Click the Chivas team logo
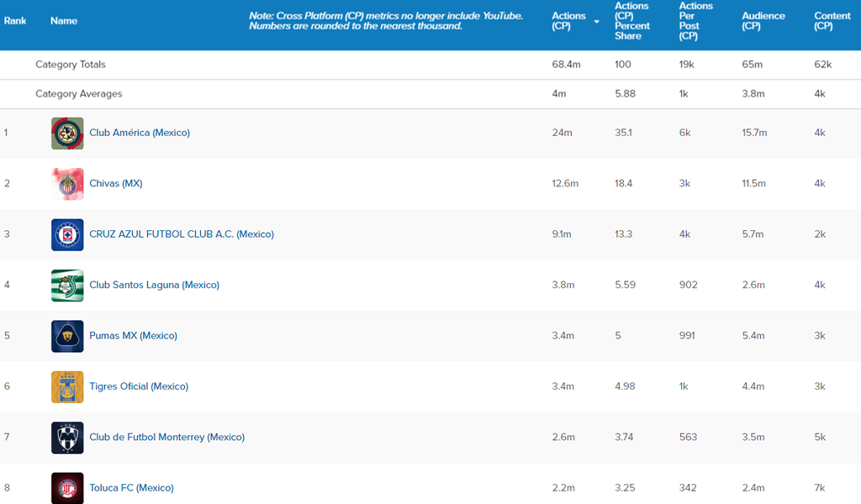Viewport: 861px width, 504px height. [x=67, y=184]
